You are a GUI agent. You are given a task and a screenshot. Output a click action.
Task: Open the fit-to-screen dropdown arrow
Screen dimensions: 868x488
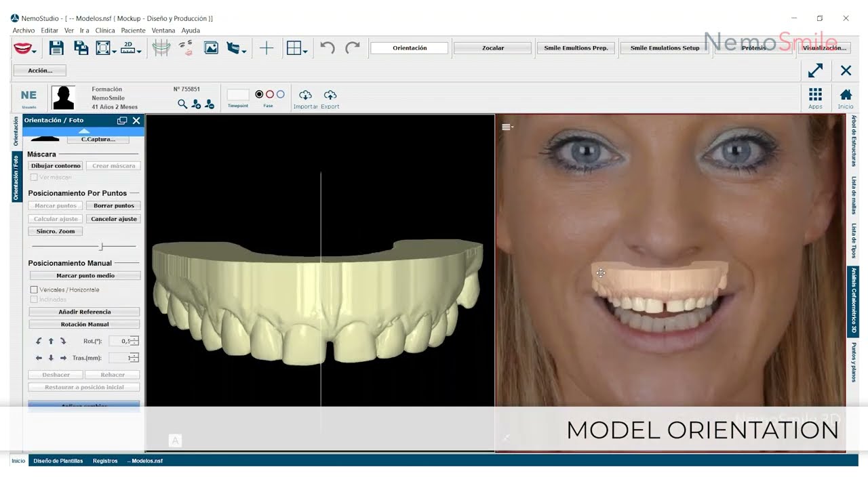[114, 52]
